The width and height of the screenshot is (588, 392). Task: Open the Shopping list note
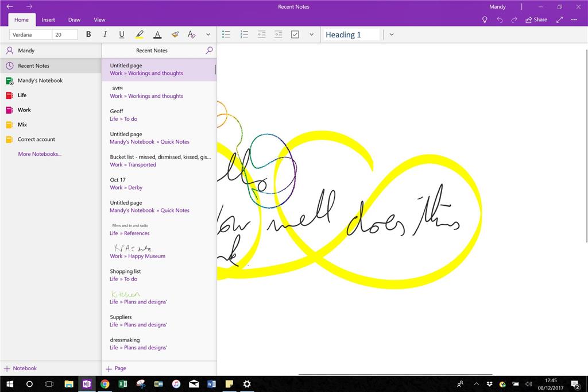point(158,275)
